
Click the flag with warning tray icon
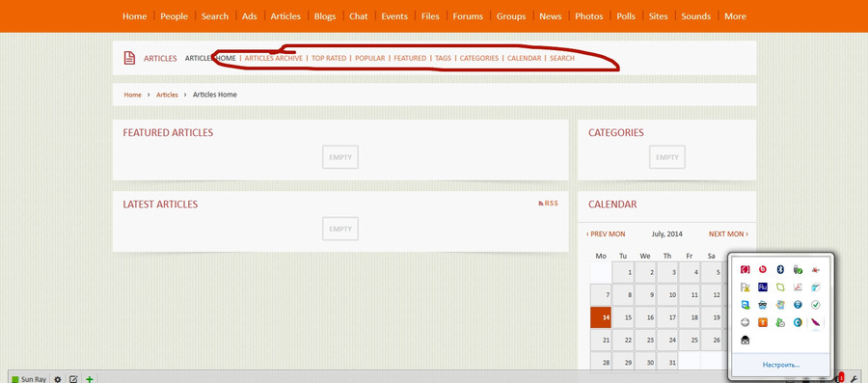click(x=746, y=287)
